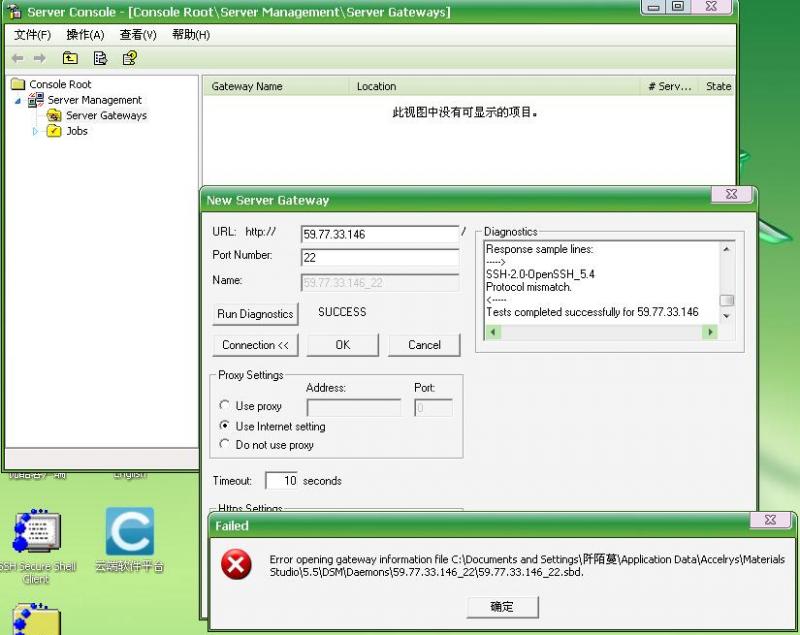The height and width of the screenshot is (635, 800).
Task: Minimize the Server Console window
Action: click(x=654, y=7)
